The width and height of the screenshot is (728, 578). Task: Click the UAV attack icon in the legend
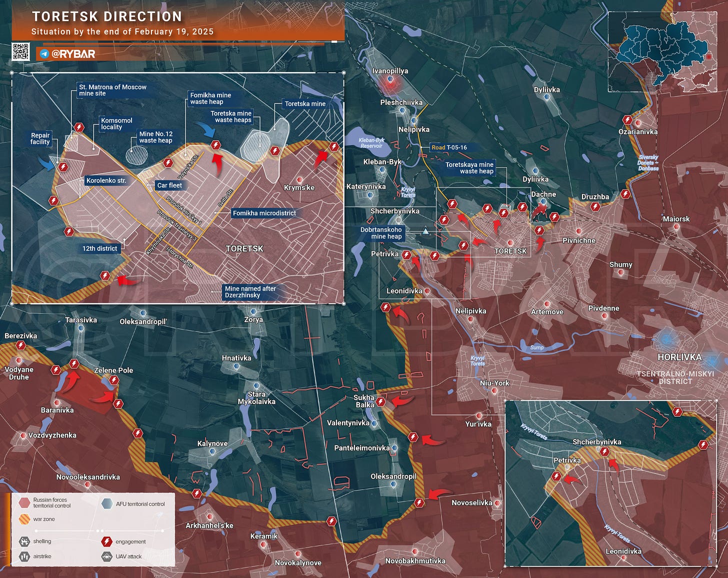tap(106, 556)
